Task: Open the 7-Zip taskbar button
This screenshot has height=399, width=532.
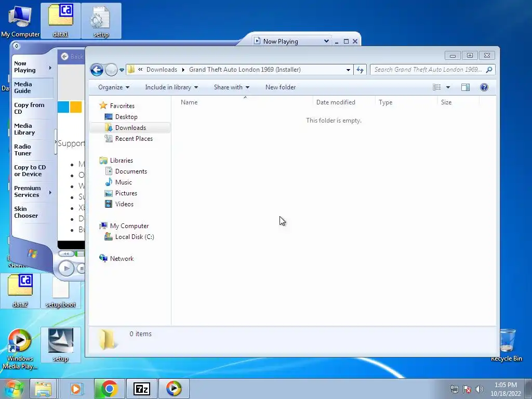Action: click(141, 389)
